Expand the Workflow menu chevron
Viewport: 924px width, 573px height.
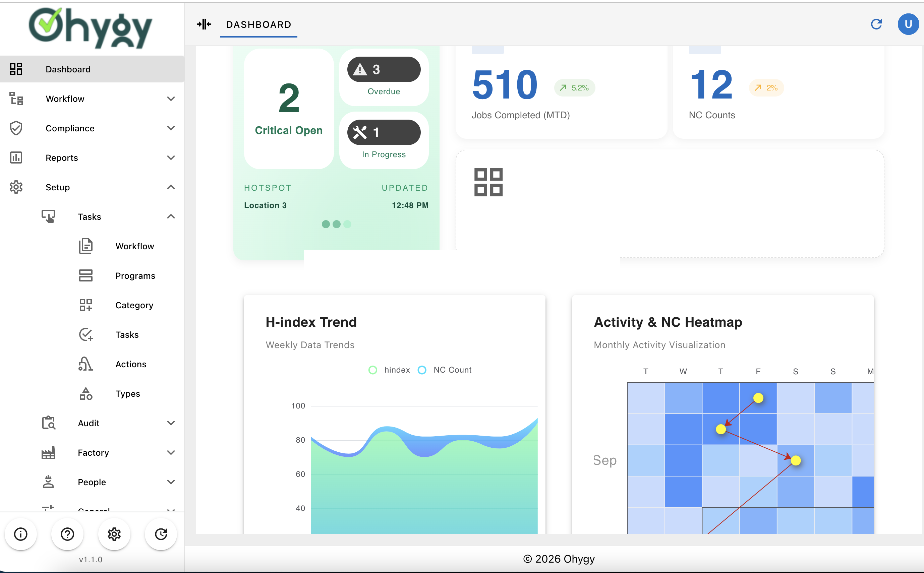point(171,99)
